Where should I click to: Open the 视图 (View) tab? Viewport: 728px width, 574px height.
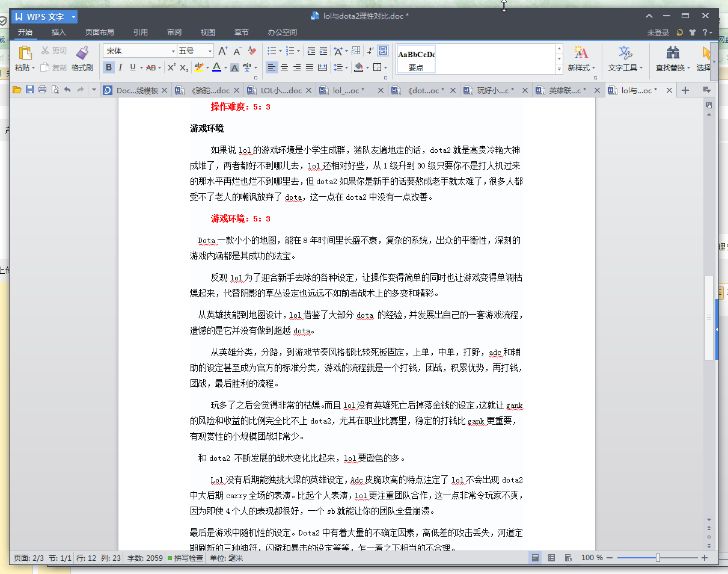pyautogui.click(x=208, y=32)
